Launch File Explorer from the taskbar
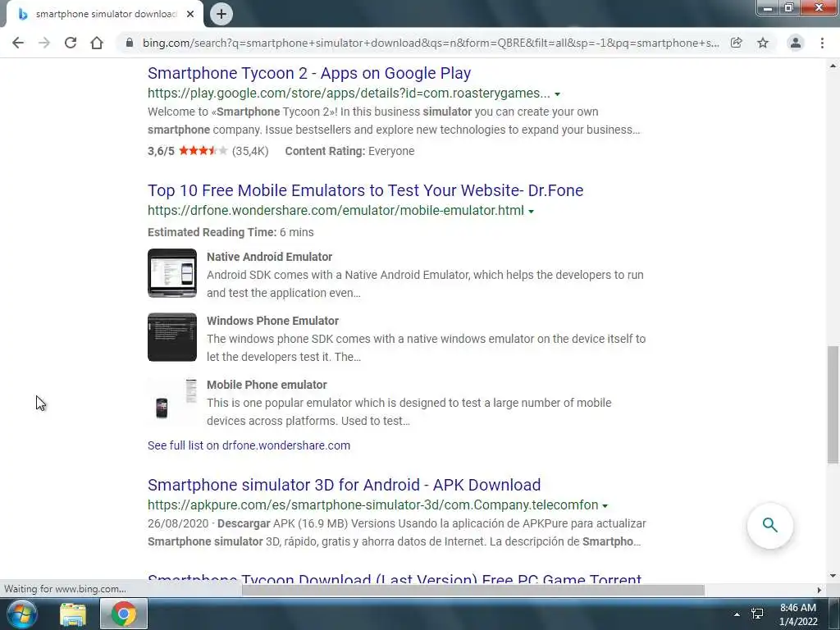This screenshot has height=630, width=840. click(73, 614)
